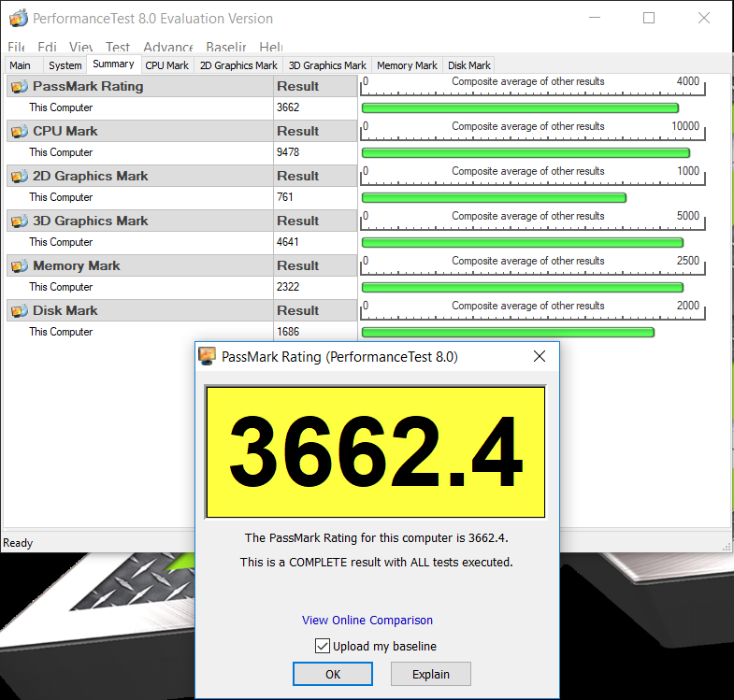Select the Summary tab
734x700 pixels.
point(113,64)
